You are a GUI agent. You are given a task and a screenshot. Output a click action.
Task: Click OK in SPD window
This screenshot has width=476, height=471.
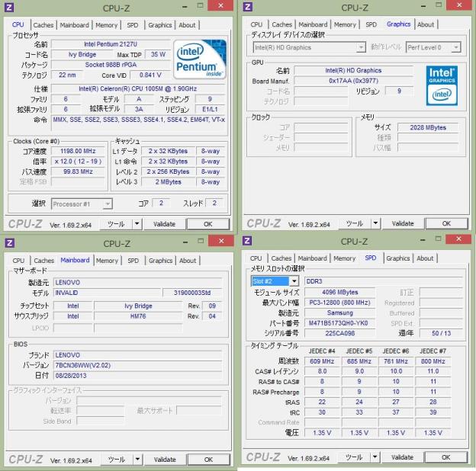[x=445, y=457]
